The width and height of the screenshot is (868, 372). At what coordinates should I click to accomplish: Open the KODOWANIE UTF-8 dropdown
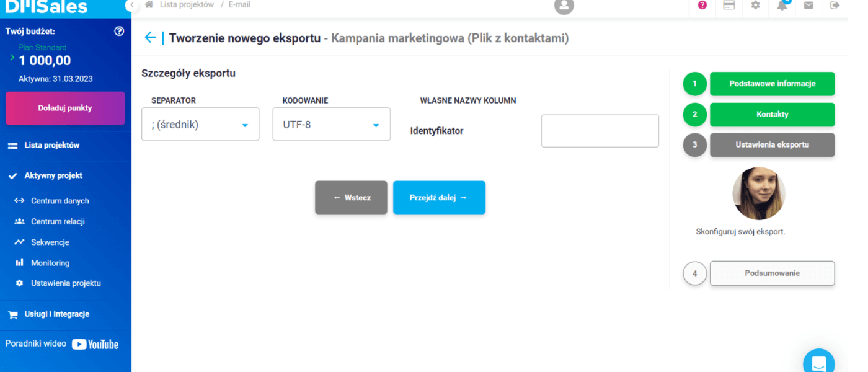tap(332, 125)
